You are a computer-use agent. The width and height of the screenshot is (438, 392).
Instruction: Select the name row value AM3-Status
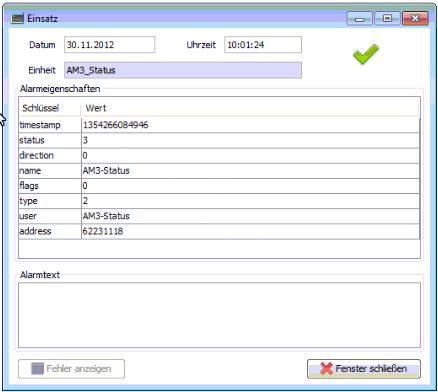[x=250, y=171]
